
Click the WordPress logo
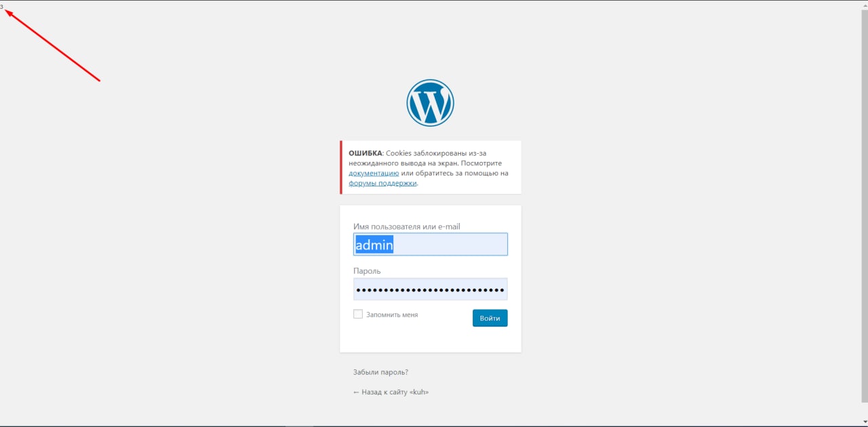click(x=430, y=103)
